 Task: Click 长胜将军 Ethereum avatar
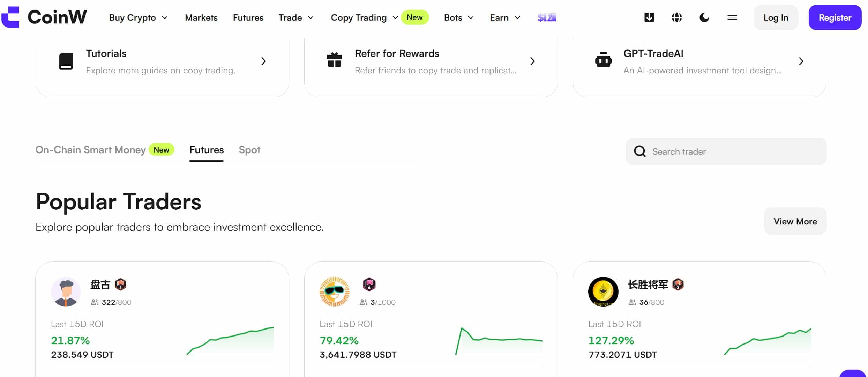(x=603, y=292)
